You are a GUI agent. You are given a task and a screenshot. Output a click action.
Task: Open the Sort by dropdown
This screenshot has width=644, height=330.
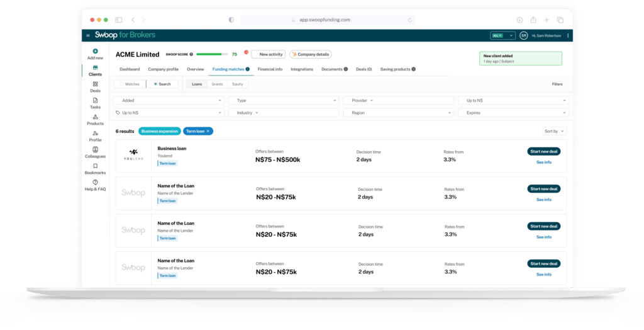pos(555,131)
